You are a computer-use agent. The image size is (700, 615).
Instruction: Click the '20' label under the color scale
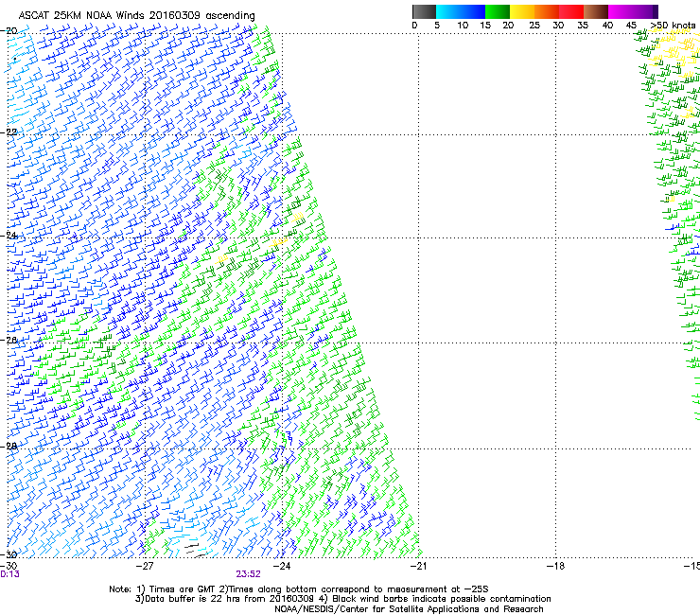[508, 26]
